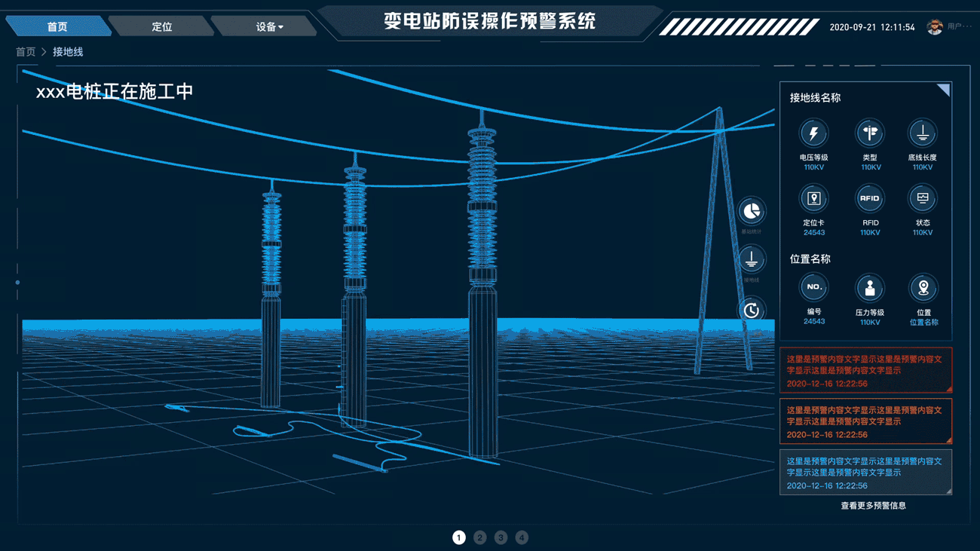Click the 底线长度 ground symbol icon

pyautogui.click(x=922, y=134)
